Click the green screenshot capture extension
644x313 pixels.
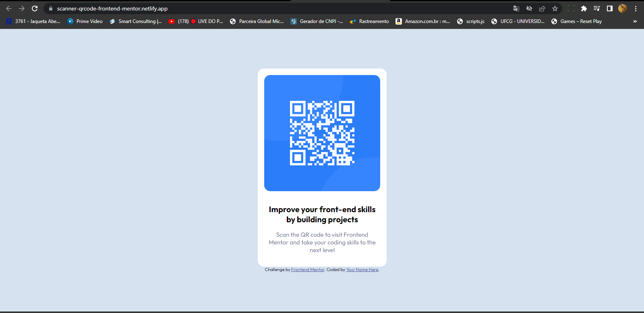[x=571, y=8]
